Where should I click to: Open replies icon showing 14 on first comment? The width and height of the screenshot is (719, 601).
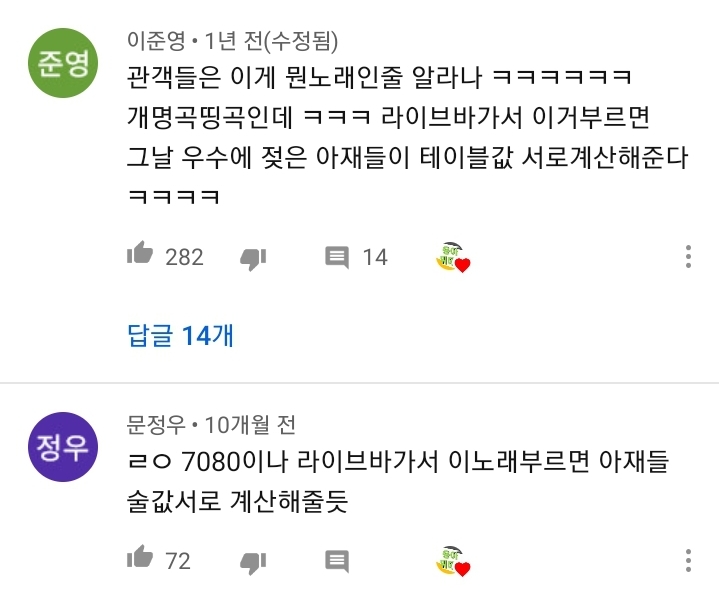(337, 257)
